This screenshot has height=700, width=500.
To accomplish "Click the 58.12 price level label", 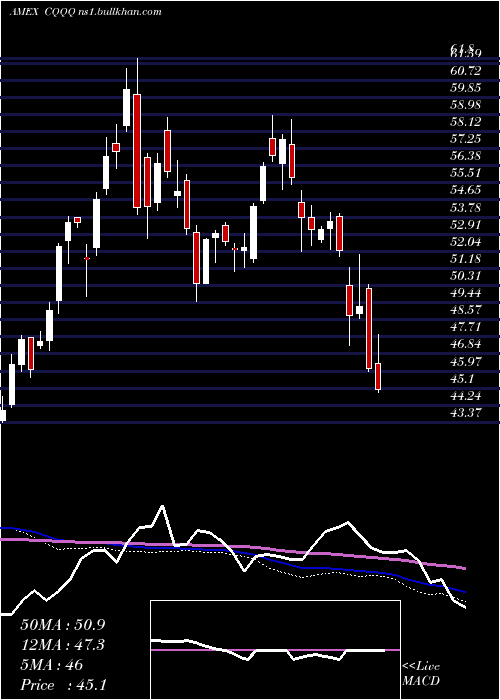I will tap(466, 122).
